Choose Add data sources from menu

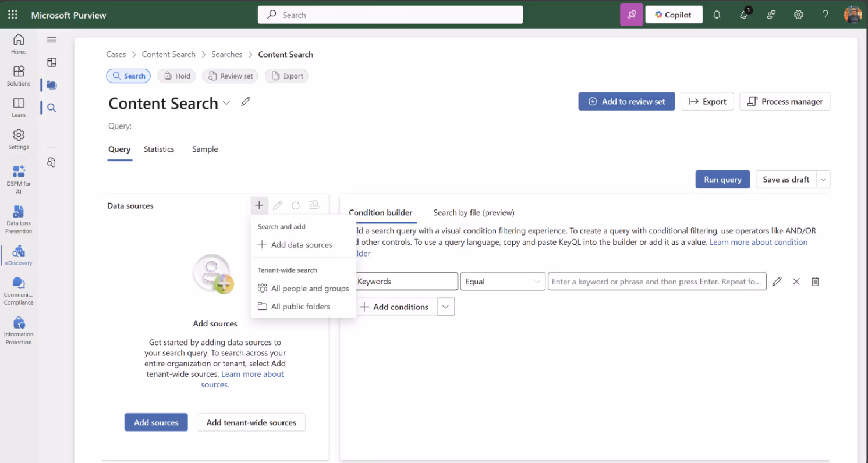303,245
